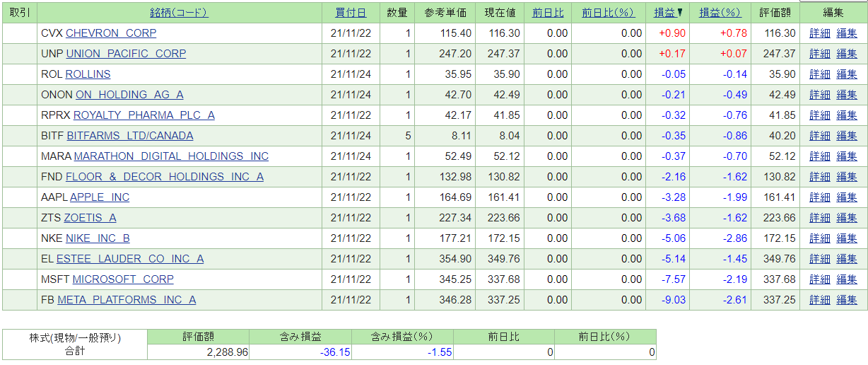Select CVX profit value +0.90

pyautogui.click(x=671, y=33)
